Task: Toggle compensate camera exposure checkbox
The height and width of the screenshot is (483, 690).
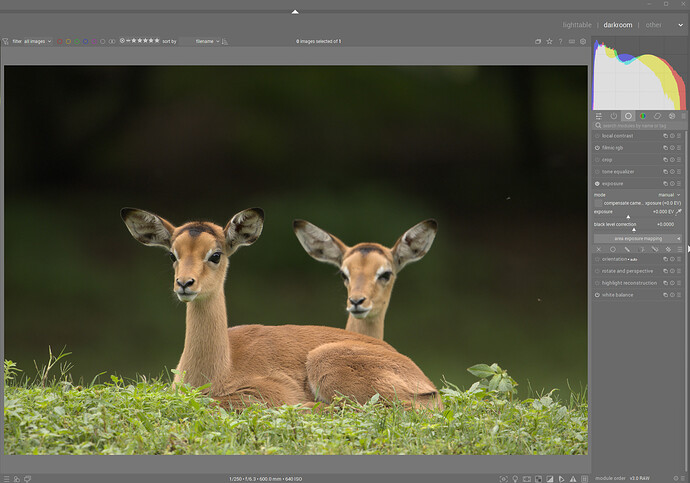Action: [x=598, y=203]
